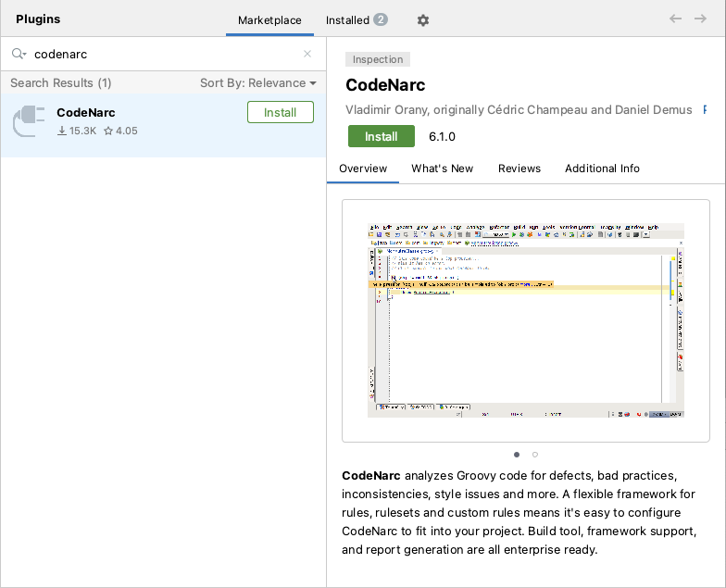The height and width of the screenshot is (588, 726).
Task: Click the CodeNarc title in details pane
Action: click(x=385, y=85)
